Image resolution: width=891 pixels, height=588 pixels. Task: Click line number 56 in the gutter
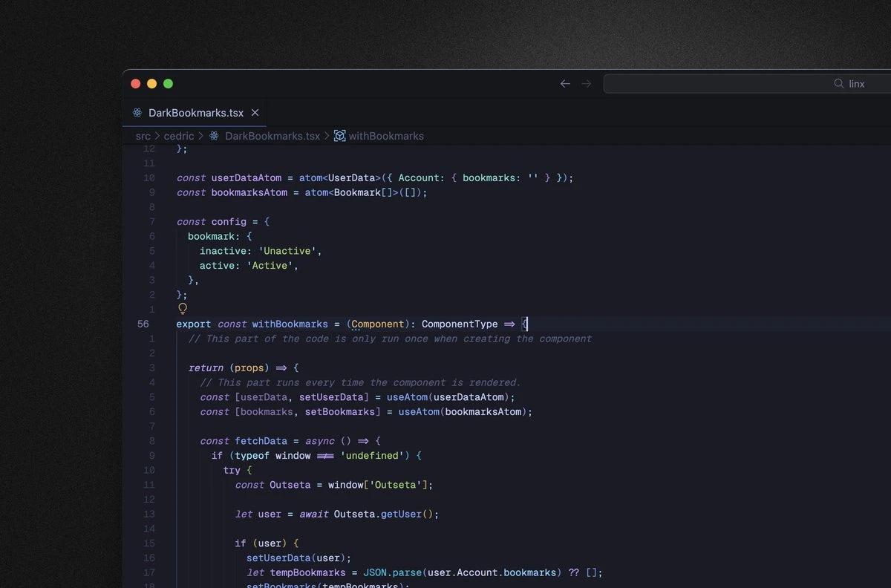[x=143, y=324]
